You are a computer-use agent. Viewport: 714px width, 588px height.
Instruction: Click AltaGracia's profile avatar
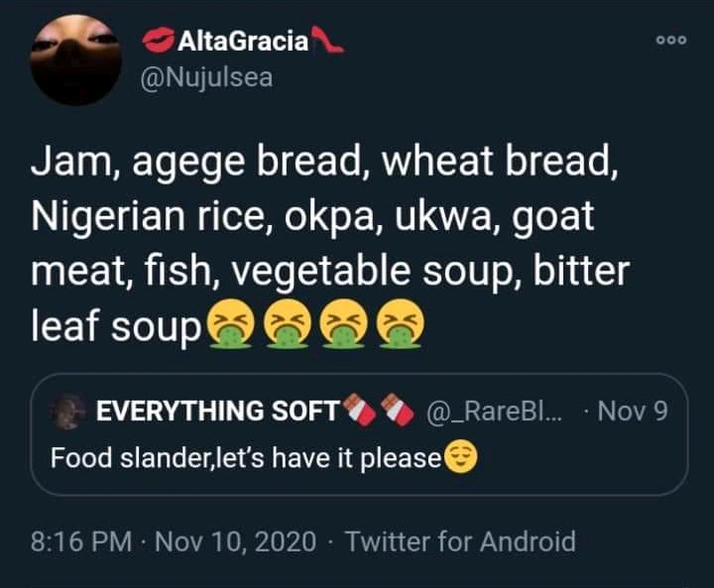(x=75, y=61)
